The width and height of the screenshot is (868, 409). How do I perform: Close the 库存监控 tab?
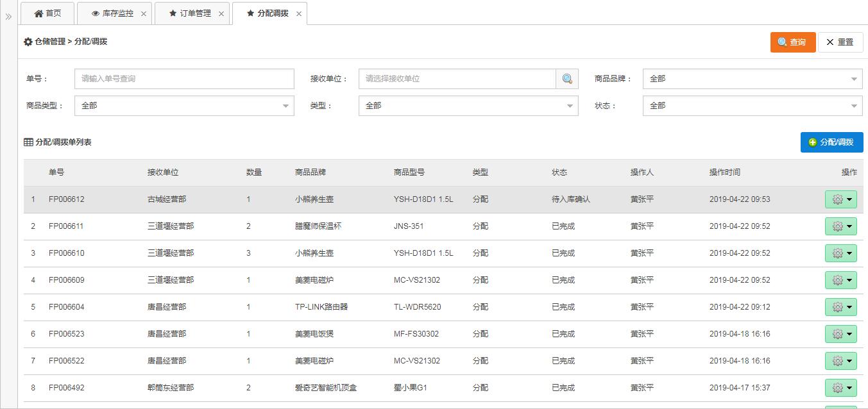pos(143,13)
